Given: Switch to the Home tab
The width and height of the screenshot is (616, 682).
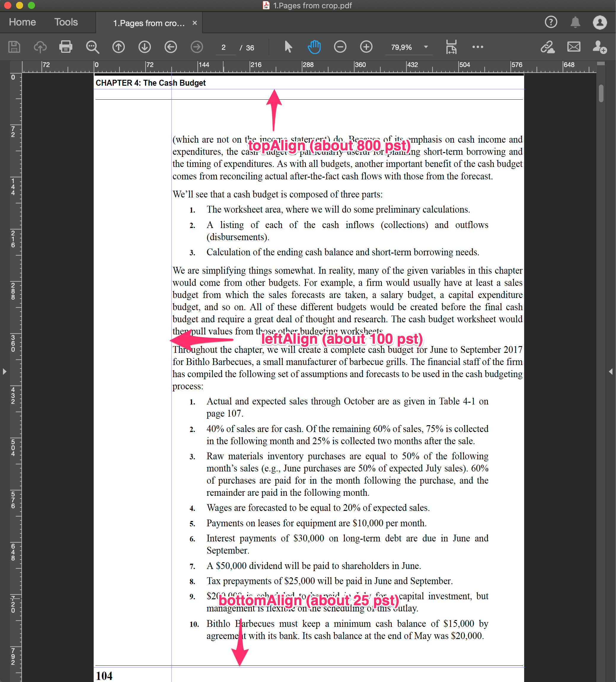Looking at the screenshot, I should (x=22, y=22).
